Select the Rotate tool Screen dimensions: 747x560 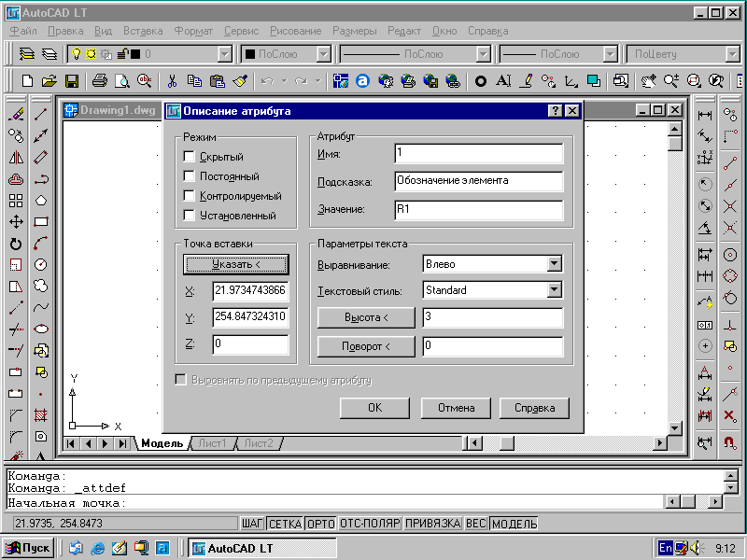[16, 244]
